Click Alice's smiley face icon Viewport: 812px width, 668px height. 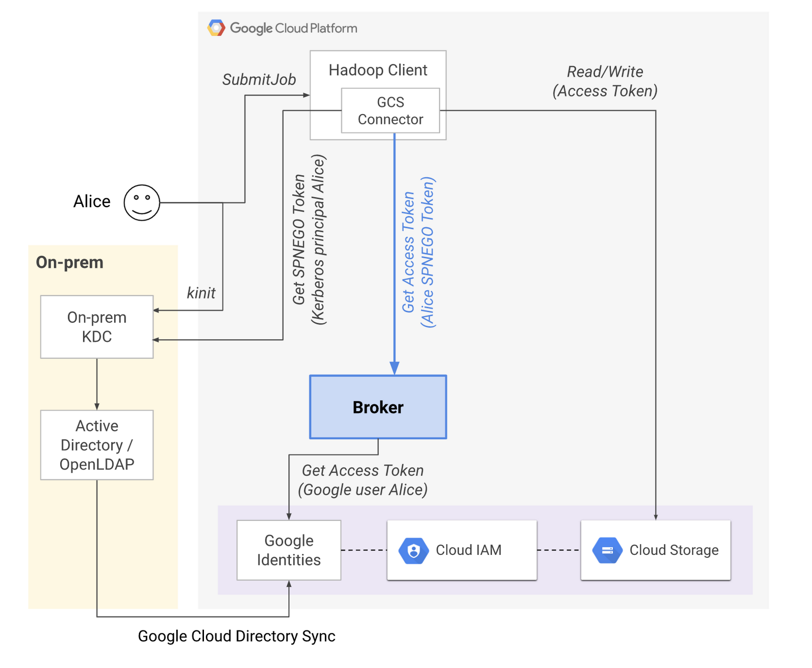[142, 203]
